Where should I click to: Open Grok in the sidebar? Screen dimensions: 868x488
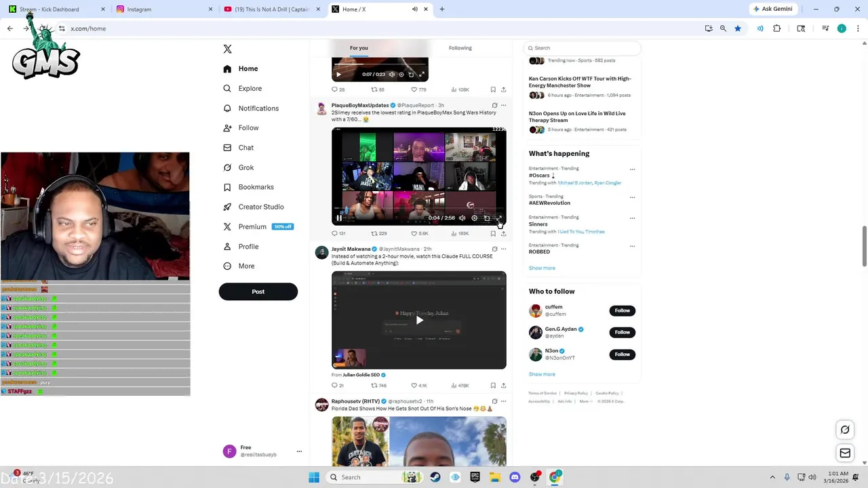point(238,167)
